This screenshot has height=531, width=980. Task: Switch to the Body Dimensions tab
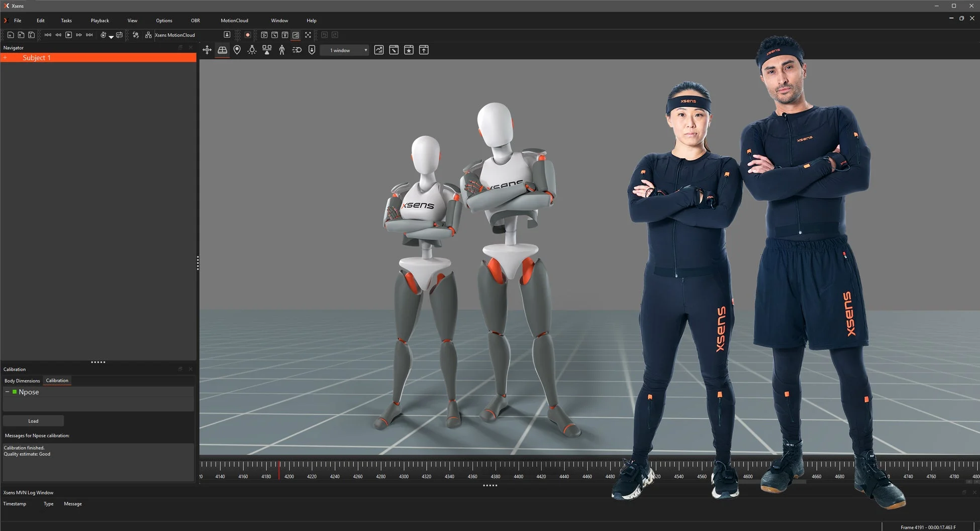click(x=22, y=381)
